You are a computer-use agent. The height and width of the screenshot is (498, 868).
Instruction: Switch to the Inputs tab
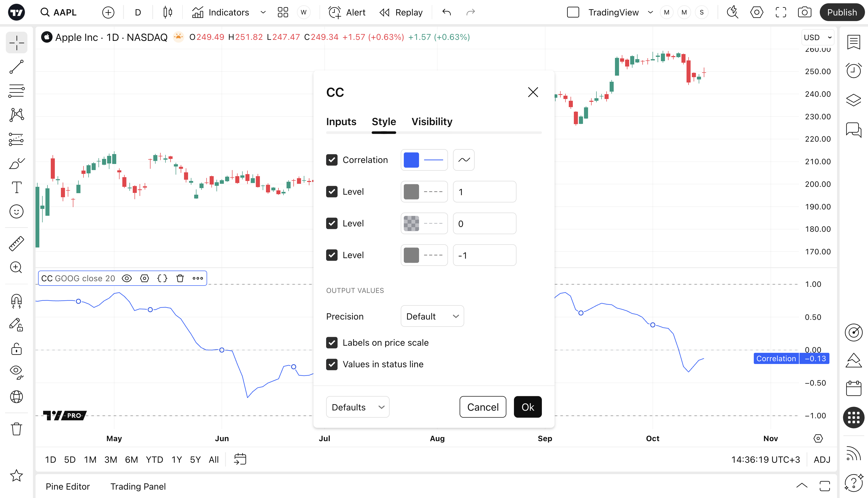pyautogui.click(x=341, y=122)
